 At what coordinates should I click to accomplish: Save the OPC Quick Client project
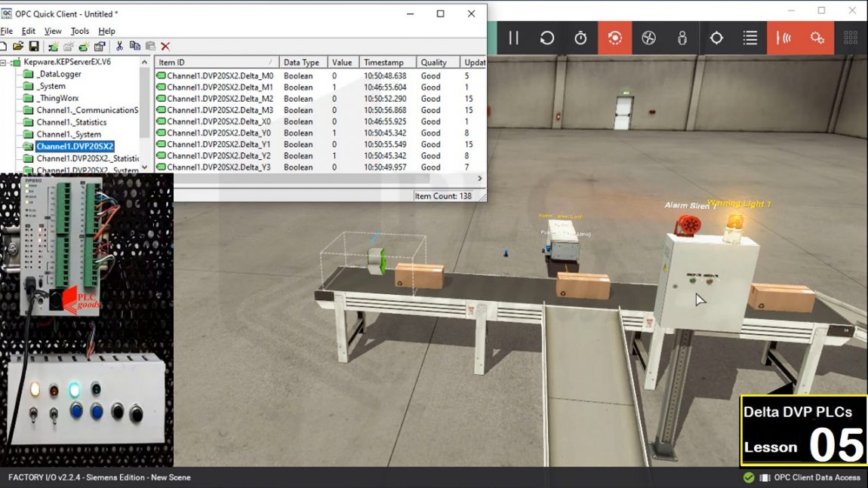click(35, 47)
